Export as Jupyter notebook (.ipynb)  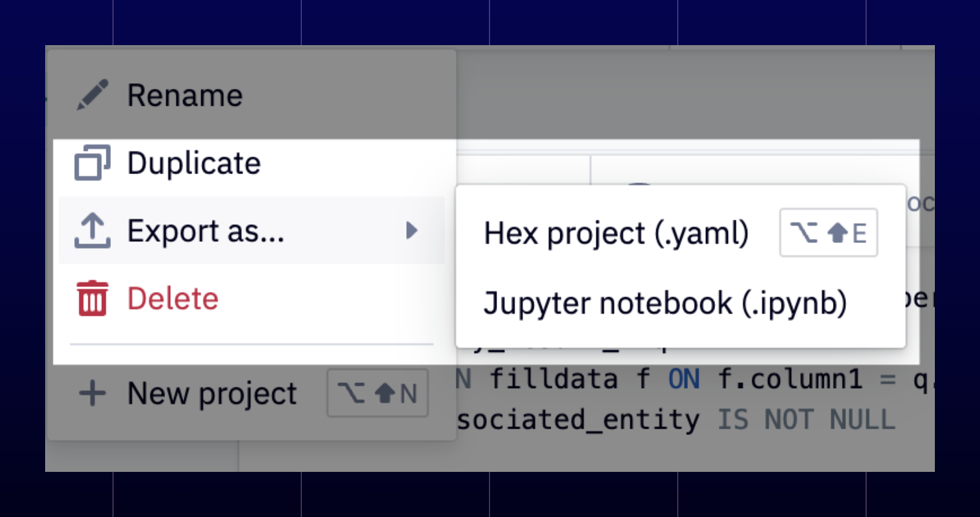click(x=681, y=303)
